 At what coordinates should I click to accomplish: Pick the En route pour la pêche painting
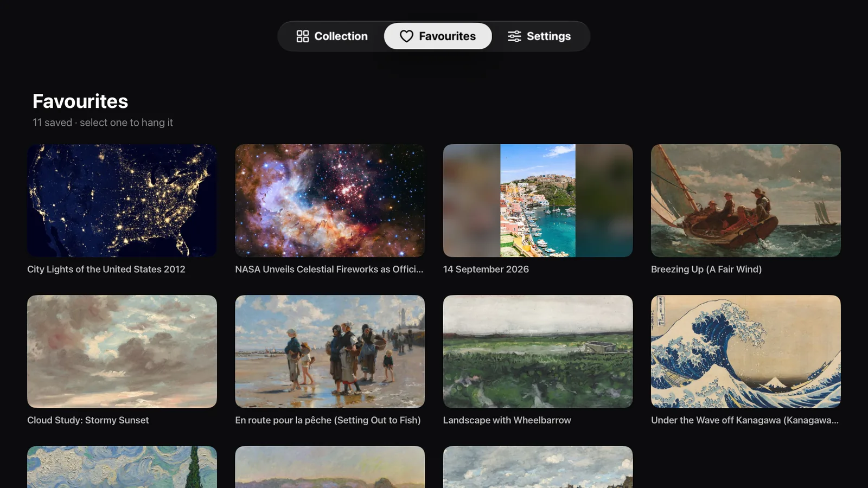[x=330, y=351]
